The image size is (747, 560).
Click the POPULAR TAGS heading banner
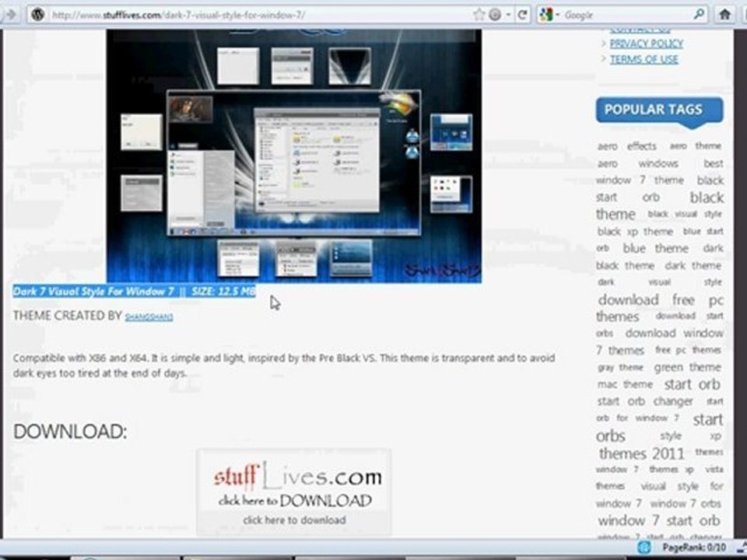tap(659, 110)
